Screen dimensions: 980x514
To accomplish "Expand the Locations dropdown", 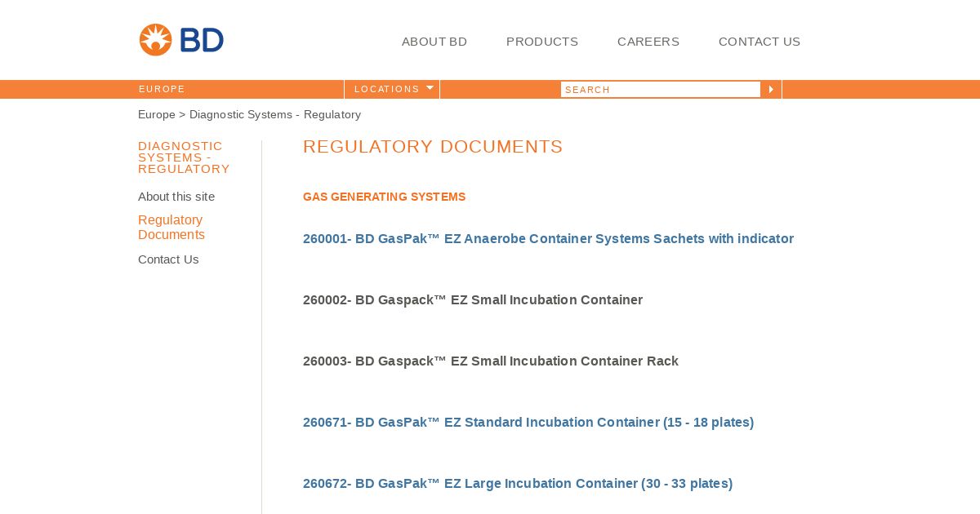I will [392, 89].
